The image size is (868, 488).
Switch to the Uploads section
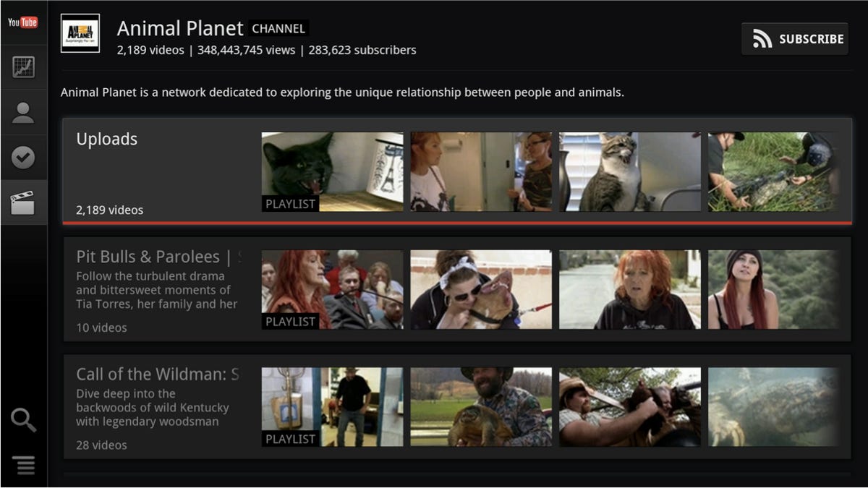[x=107, y=139]
